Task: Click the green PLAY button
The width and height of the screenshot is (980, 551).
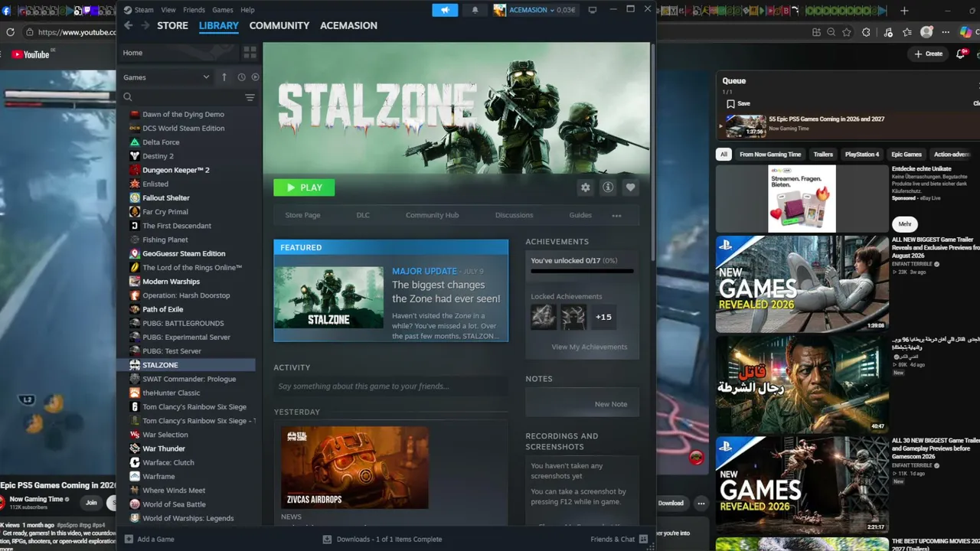Action: point(304,187)
